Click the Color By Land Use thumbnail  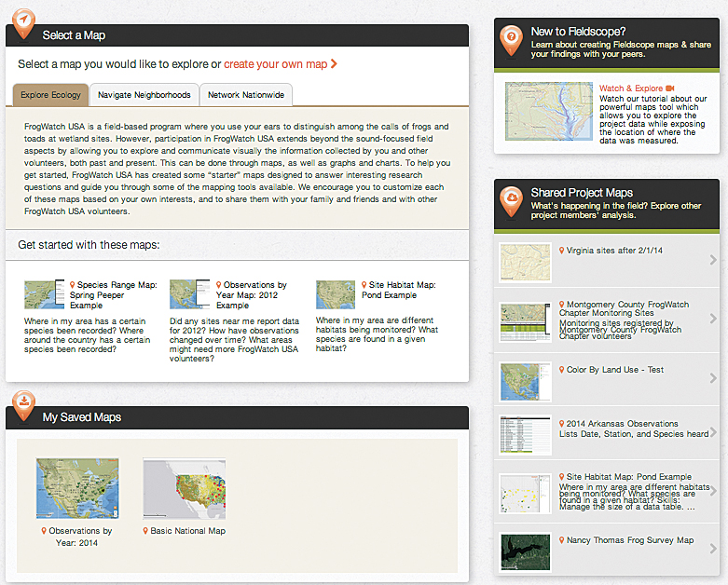[525, 381]
